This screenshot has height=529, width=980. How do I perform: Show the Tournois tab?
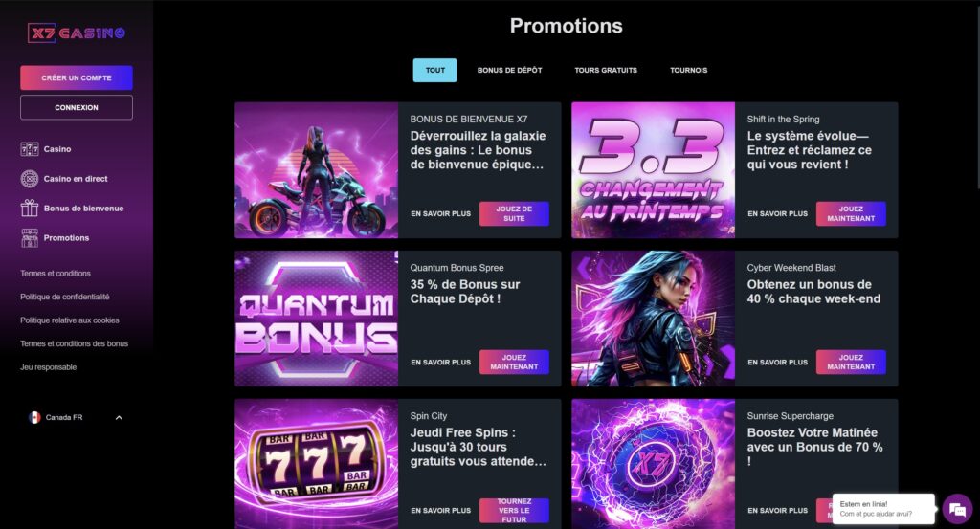(x=689, y=70)
